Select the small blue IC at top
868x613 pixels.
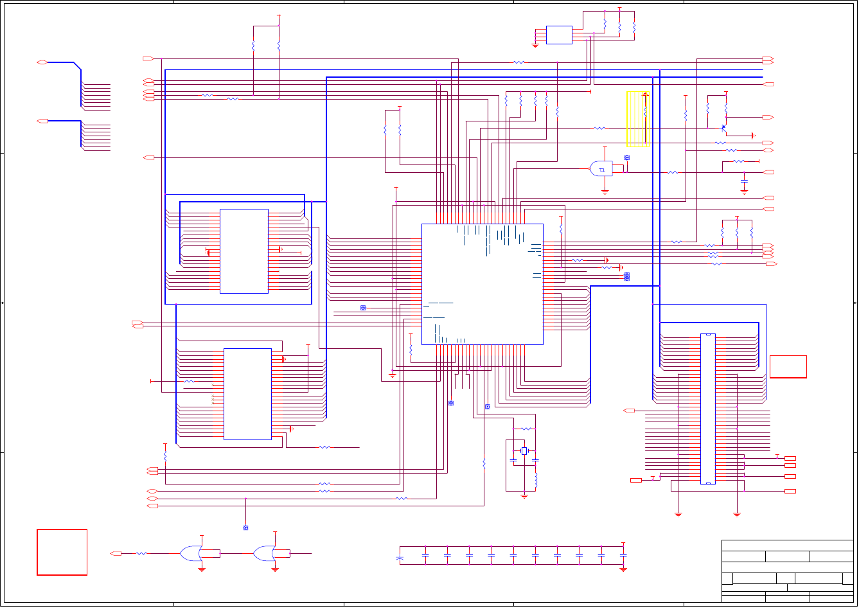click(x=559, y=35)
